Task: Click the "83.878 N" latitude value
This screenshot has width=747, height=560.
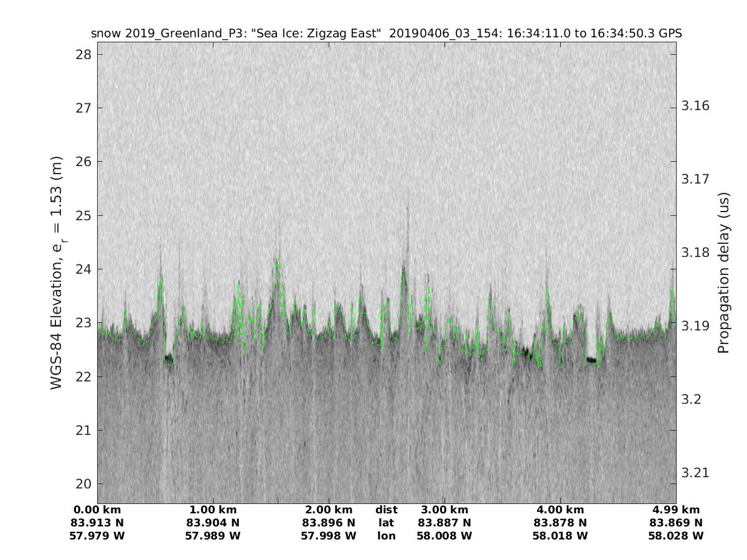Action: (560, 523)
